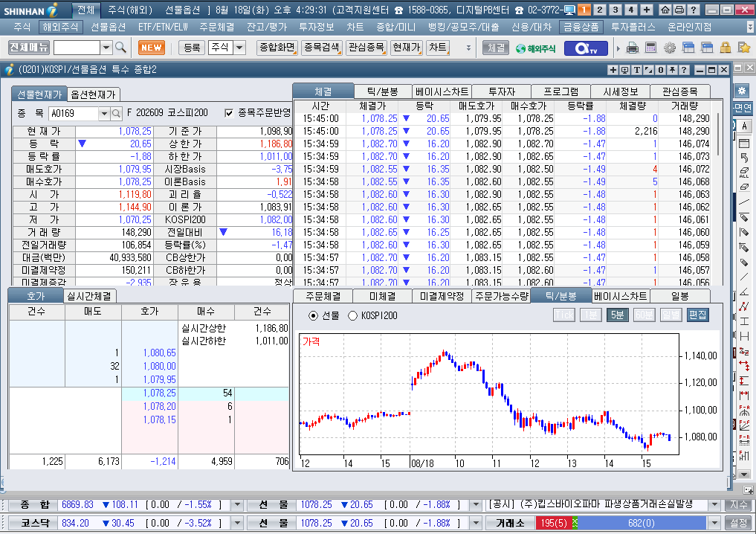Viewport: 756px width, 534px height.
Task: Click the diagonal resize icon in KOSPI window title
Action: pos(648,70)
